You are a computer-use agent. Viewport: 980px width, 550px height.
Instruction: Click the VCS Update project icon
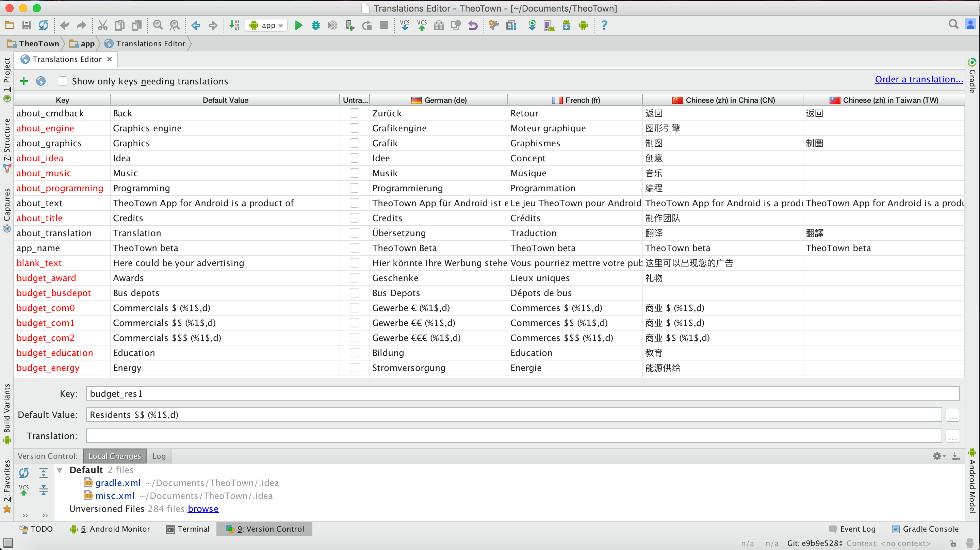405,26
